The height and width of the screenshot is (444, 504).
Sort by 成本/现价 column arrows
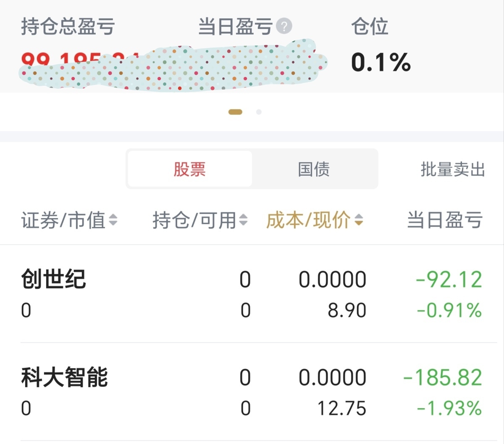(x=358, y=220)
